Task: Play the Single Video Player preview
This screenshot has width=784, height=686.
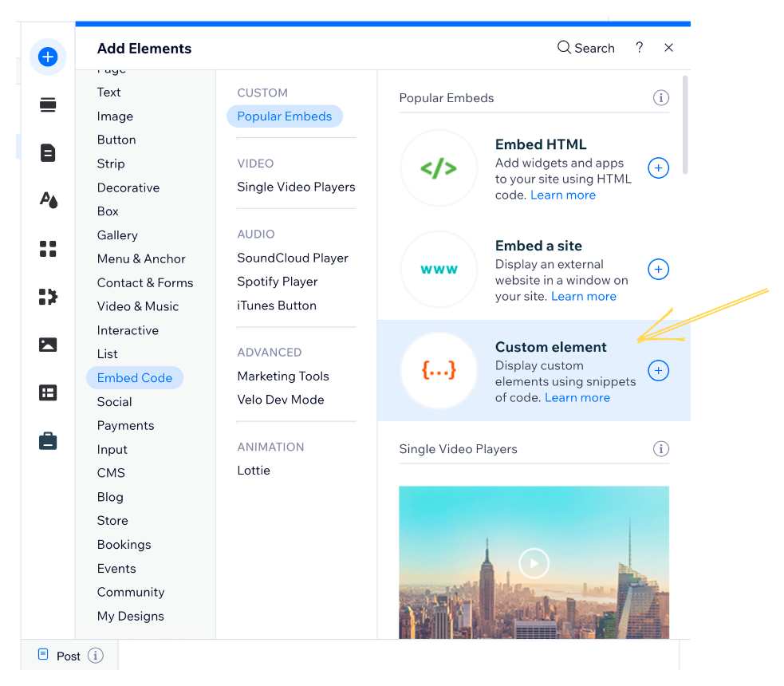Action: click(534, 562)
